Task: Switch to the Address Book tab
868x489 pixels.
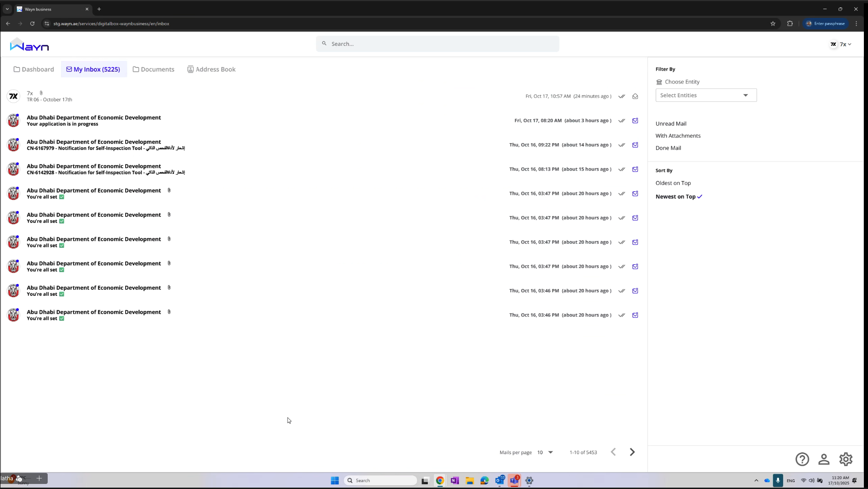Action: pyautogui.click(x=211, y=69)
